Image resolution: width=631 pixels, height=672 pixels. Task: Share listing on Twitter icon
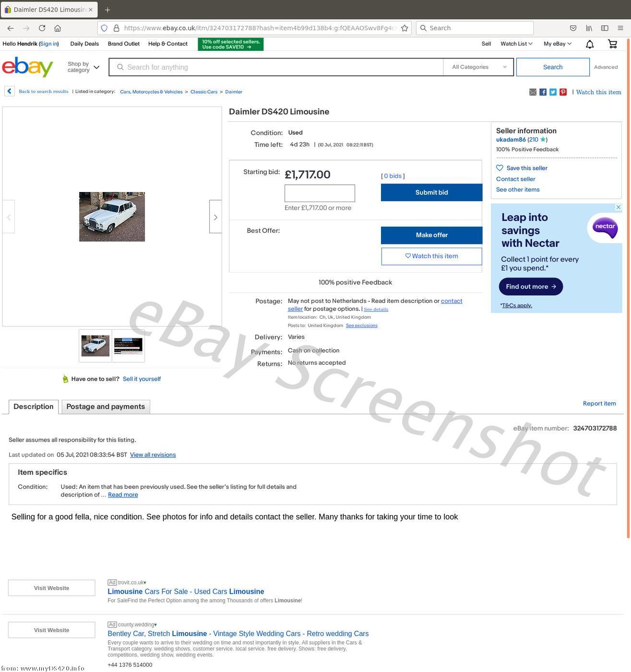(553, 92)
